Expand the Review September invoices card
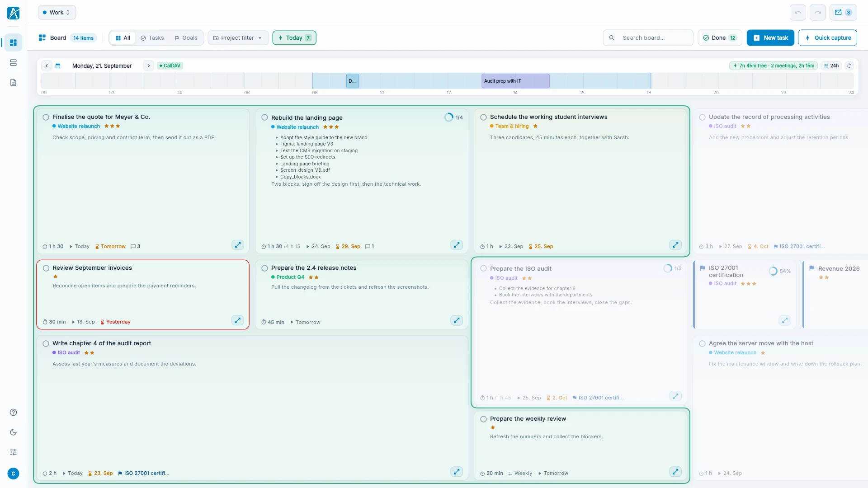Screen dimensions: 868x488 [238, 320]
